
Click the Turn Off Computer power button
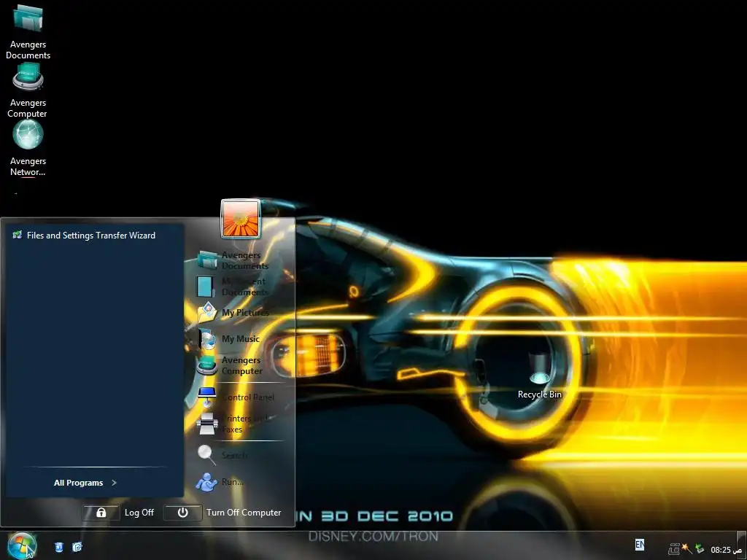point(183,513)
